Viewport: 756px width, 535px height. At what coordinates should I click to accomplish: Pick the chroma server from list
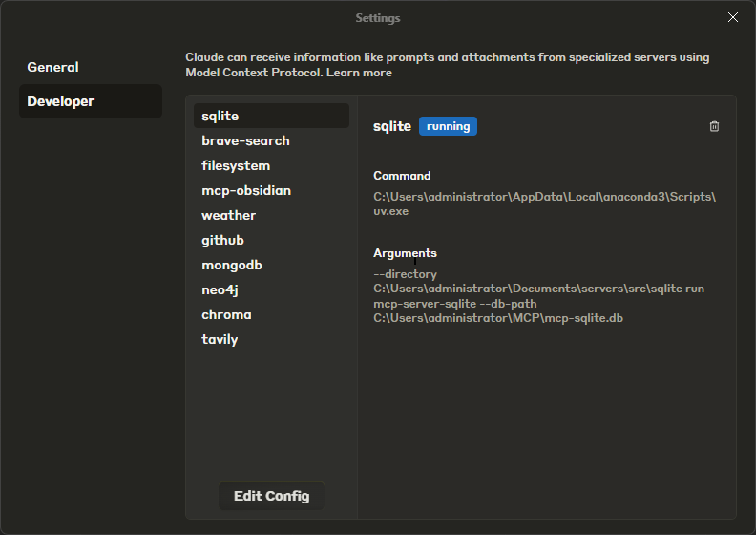click(x=226, y=314)
